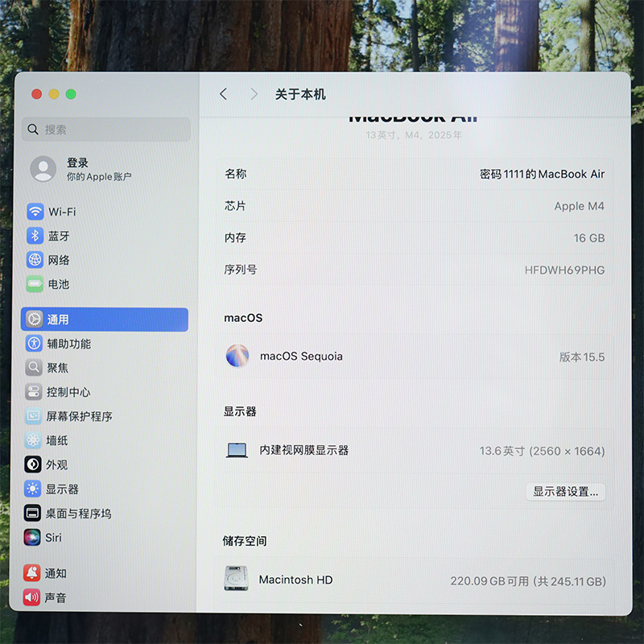Image resolution: width=644 pixels, height=644 pixels.
Task: Select the 辅助功能 sidebar label
Action: pos(69,344)
